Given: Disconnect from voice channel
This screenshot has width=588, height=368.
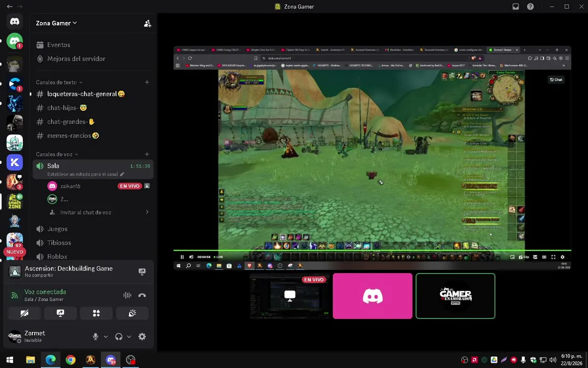Looking at the screenshot, I should pyautogui.click(x=142, y=295).
